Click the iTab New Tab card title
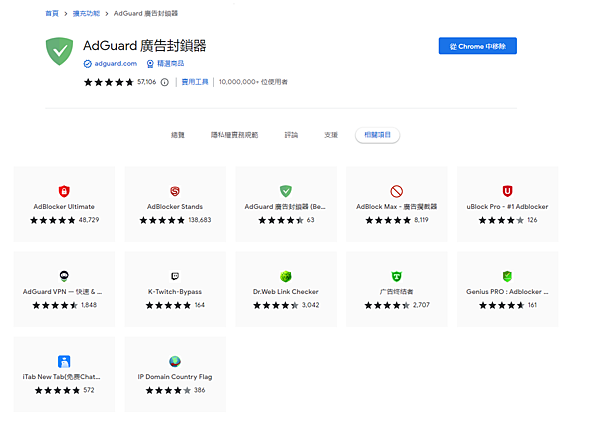Screen dimensions: 600x423 tap(62, 377)
